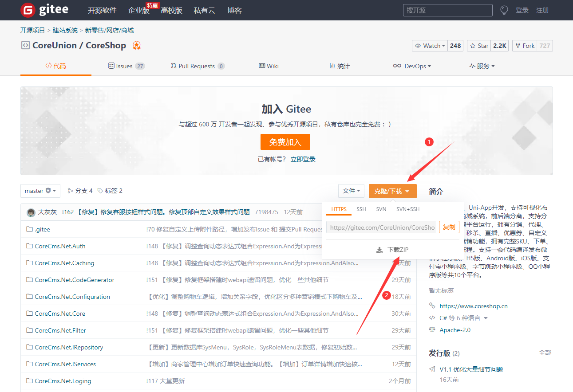This screenshot has width=573, height=392.
Task: Click the 搜开源 search field
Action: coord(447,10)
